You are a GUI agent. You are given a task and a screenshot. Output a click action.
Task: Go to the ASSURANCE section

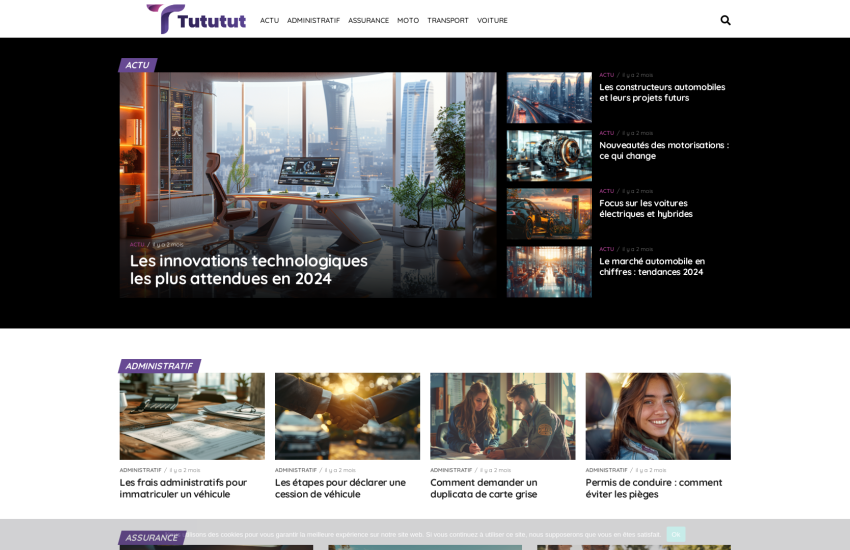point(368,20)
